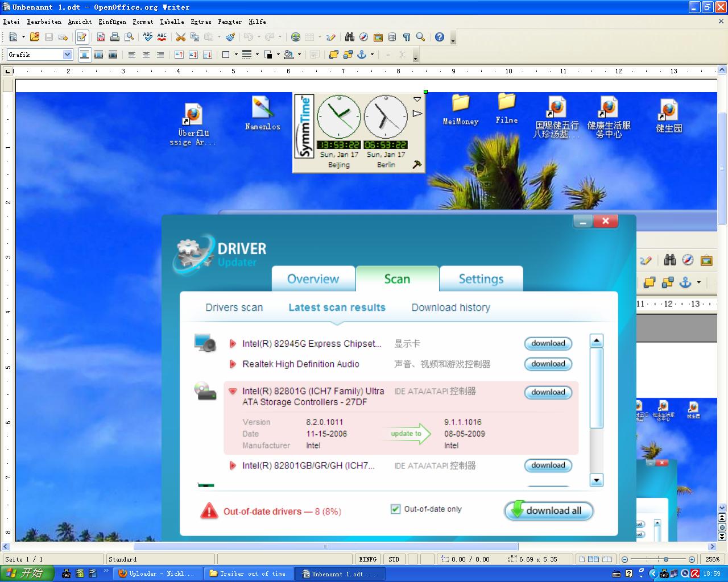The height and width of the screenshot is (582, 728).
Task: Expand the border color dropdown arrow
Action: [x=278, y=55]
